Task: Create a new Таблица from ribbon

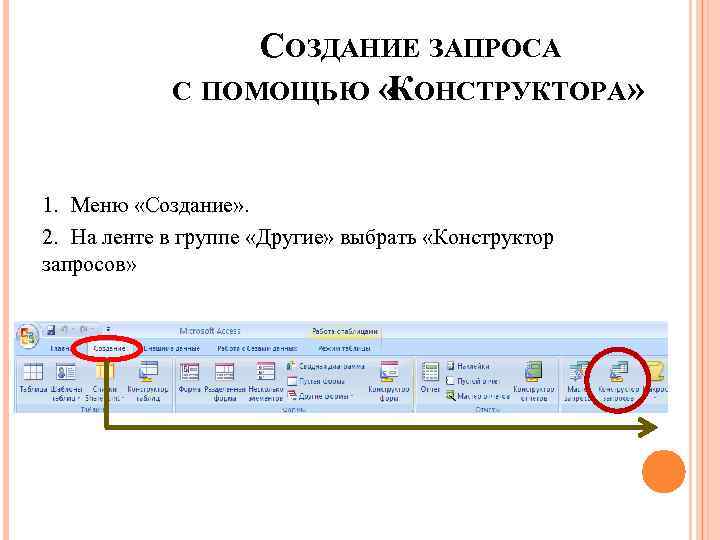Action: (33, 377)
